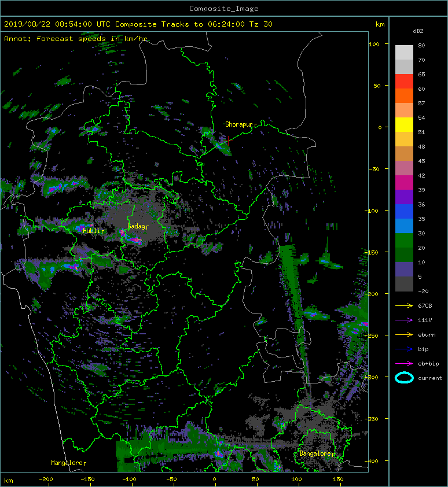
Task: Click the current legend label
Action: (430, 378)
